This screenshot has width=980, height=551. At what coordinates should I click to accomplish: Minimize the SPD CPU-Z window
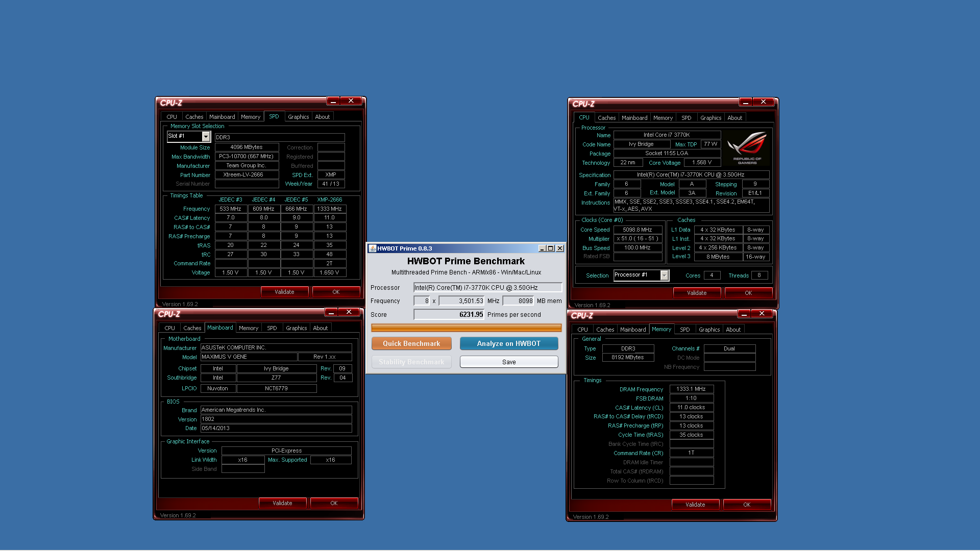coord(333,101)
